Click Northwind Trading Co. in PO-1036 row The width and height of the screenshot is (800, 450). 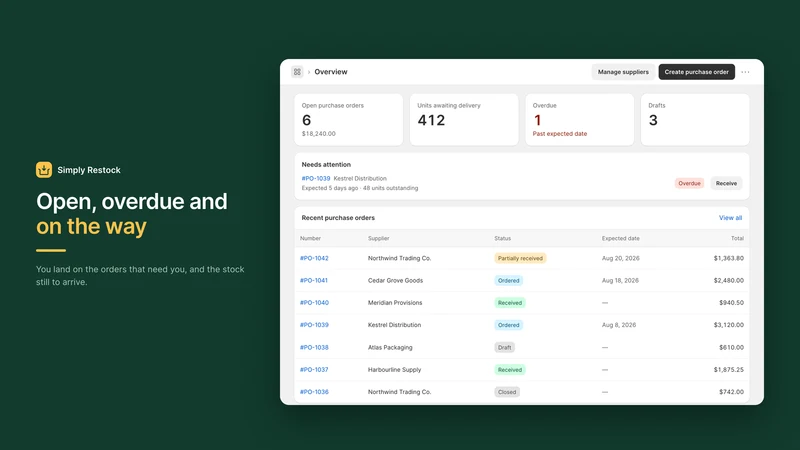[x=399, y=392]
